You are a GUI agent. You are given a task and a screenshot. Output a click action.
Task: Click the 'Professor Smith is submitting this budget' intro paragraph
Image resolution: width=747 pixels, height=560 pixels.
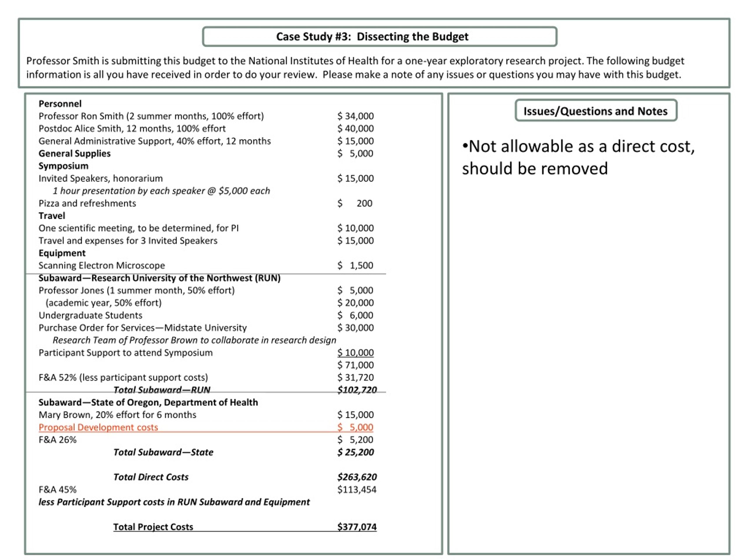pos(355,67)
